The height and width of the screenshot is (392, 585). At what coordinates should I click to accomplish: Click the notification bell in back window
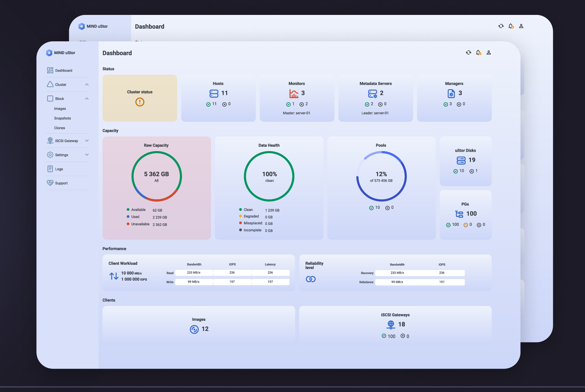point(511,26)
